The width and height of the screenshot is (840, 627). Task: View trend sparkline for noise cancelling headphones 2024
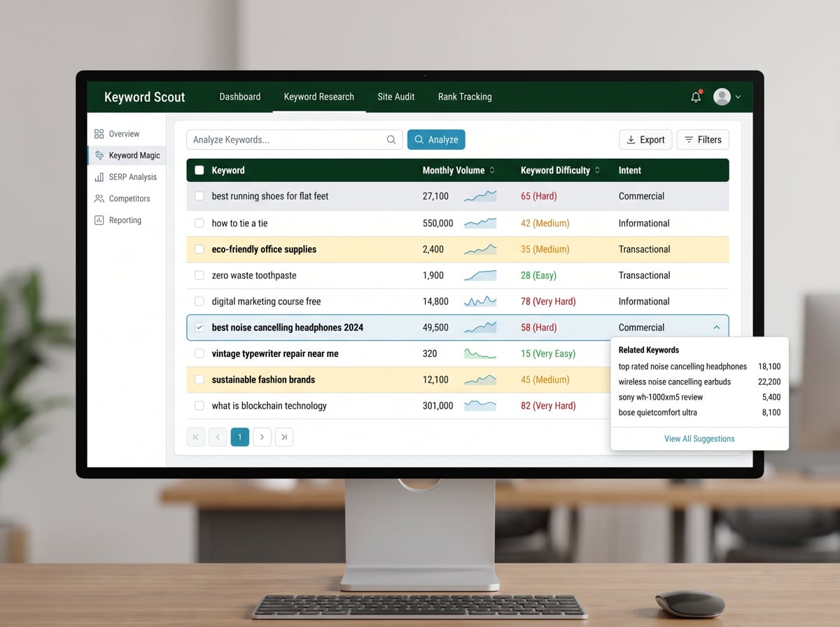(480, 327)
